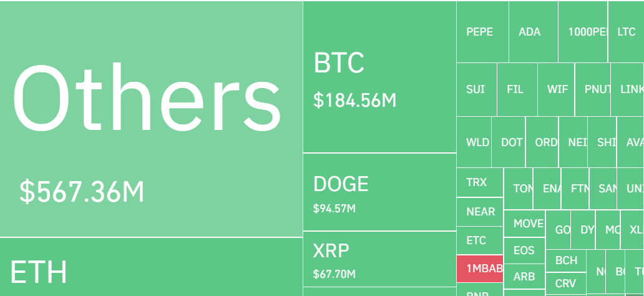644x296 pixels.
Task: Click the WLD tile
Action: [474, 142]
